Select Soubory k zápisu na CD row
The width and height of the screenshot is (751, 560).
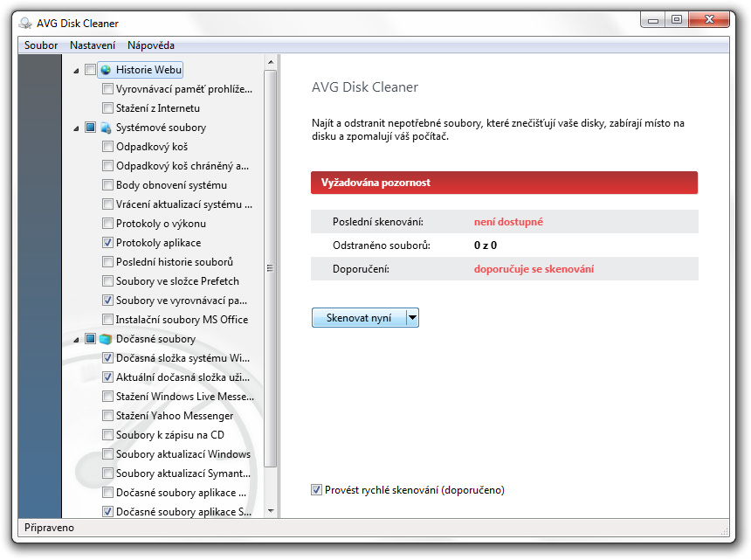pyautogui.click(x=170, y=435)
